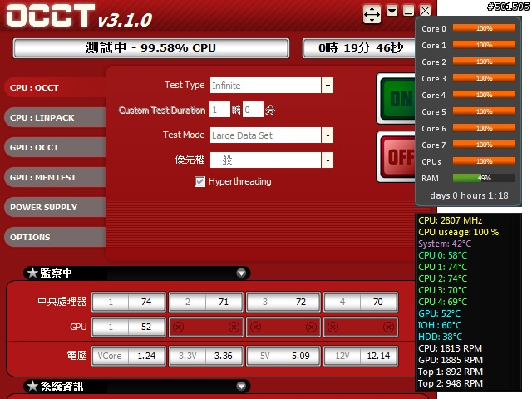The width and height of the screenshot is (532, 399).
Task: Click the GPU: 1885 RPM fan reading
Action: click(451, 360)
